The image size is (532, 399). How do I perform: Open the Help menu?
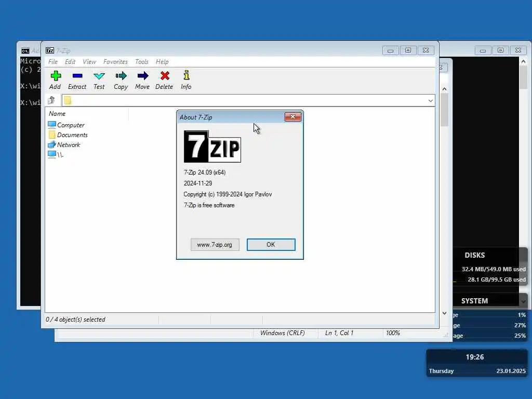click(162, 62)
